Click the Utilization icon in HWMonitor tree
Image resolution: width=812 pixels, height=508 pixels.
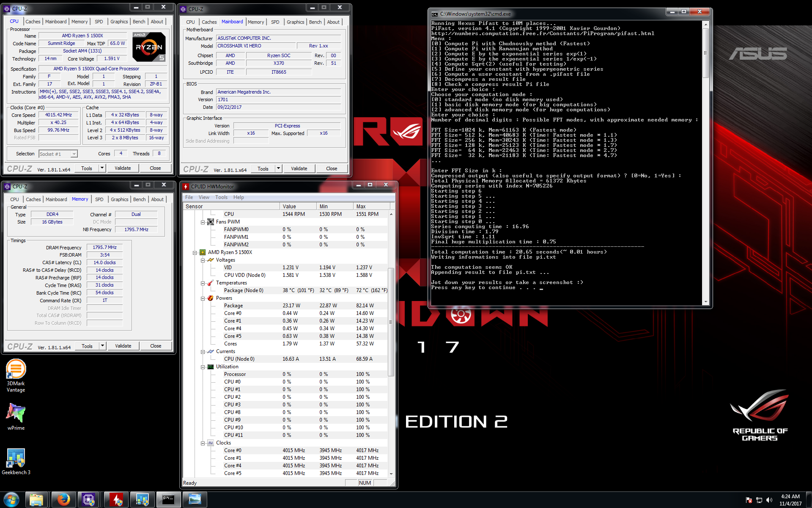[x=211, y=367]
